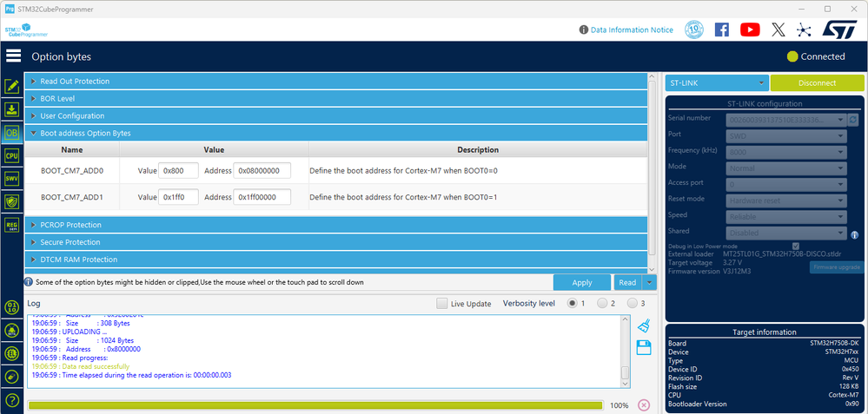Clear the log with broom icon
This screenshot has width=868, height=414.
(644, 325)
